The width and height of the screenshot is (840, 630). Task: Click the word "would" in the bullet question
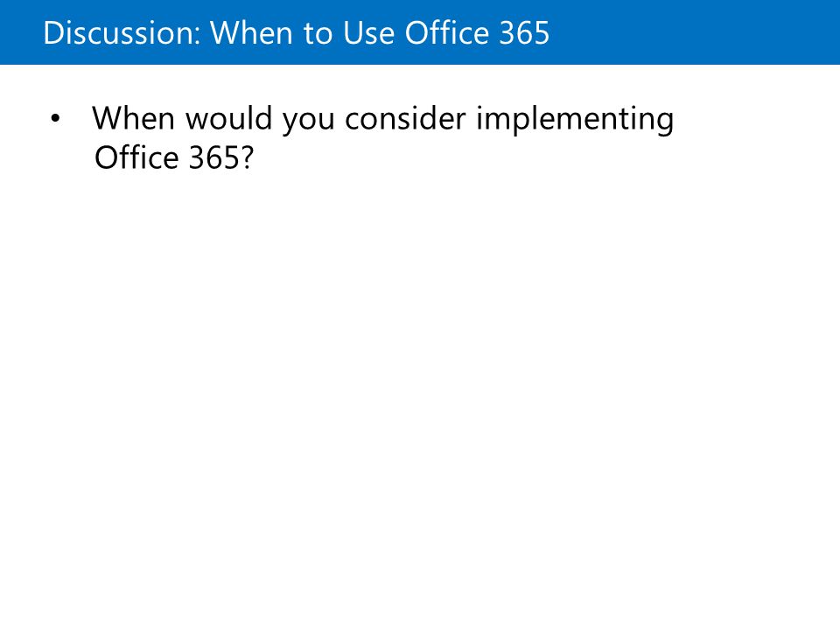[228, 118]
